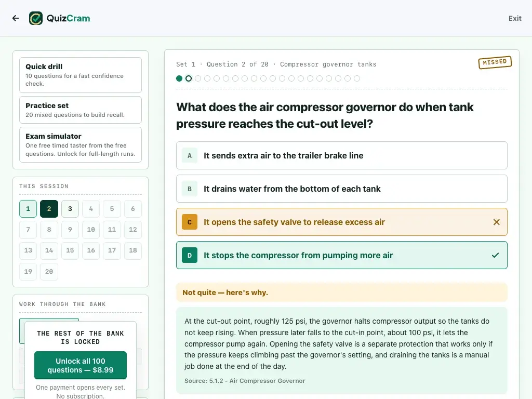Launch the Exam simulator
Screen dimensions: 532x399
coord(81,145)
